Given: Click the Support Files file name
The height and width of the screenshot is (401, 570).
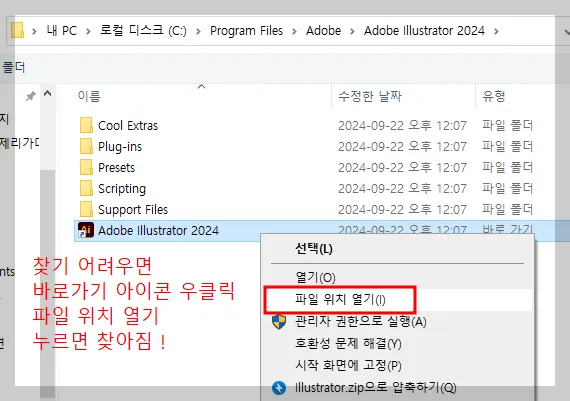Looking at the screenshot, I should pyautogui.click(x=133, y=210).
